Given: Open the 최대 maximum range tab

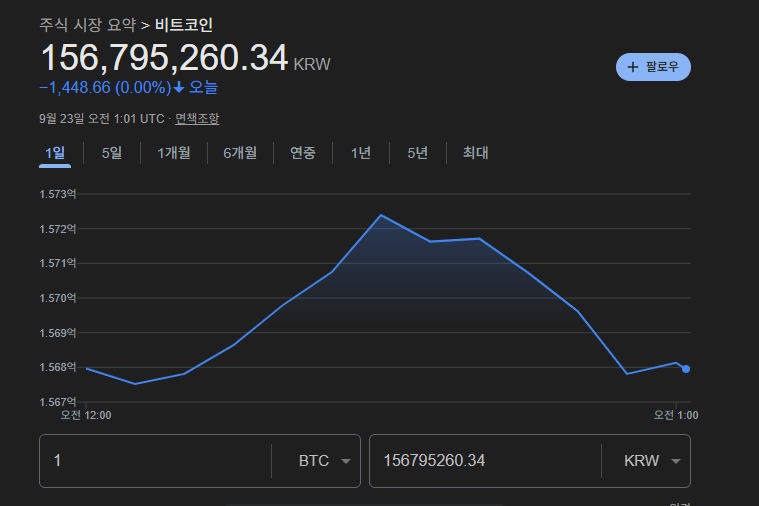Looking at the screenshot, I should (x=475, y=153).
